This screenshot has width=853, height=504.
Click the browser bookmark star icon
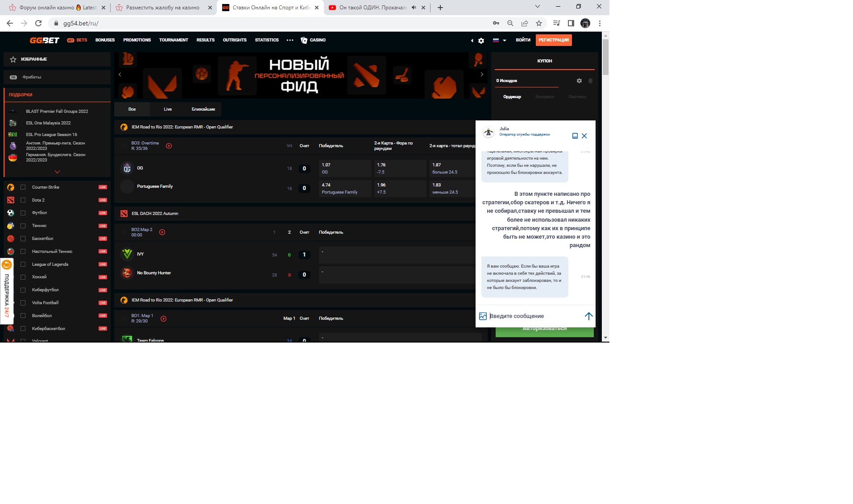[538, 23]
